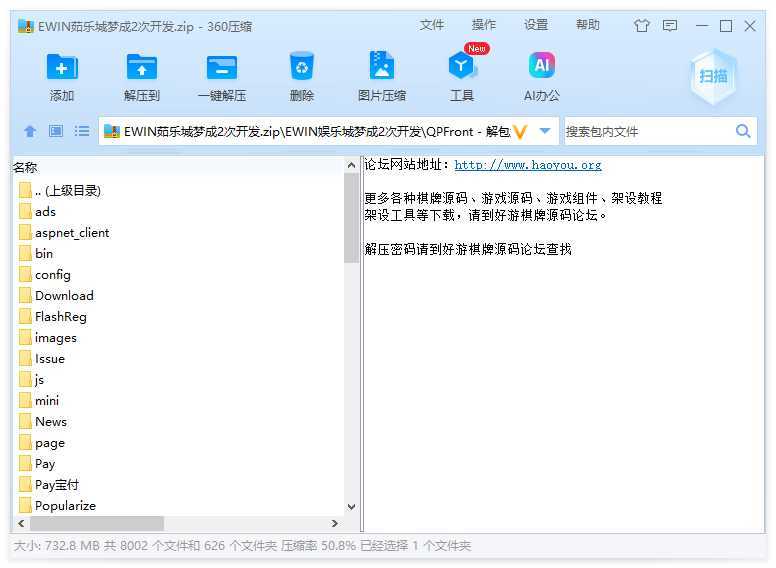Select the FlashReg folder
The height and width of the screenshot is (568, 776).
(53, 317)
